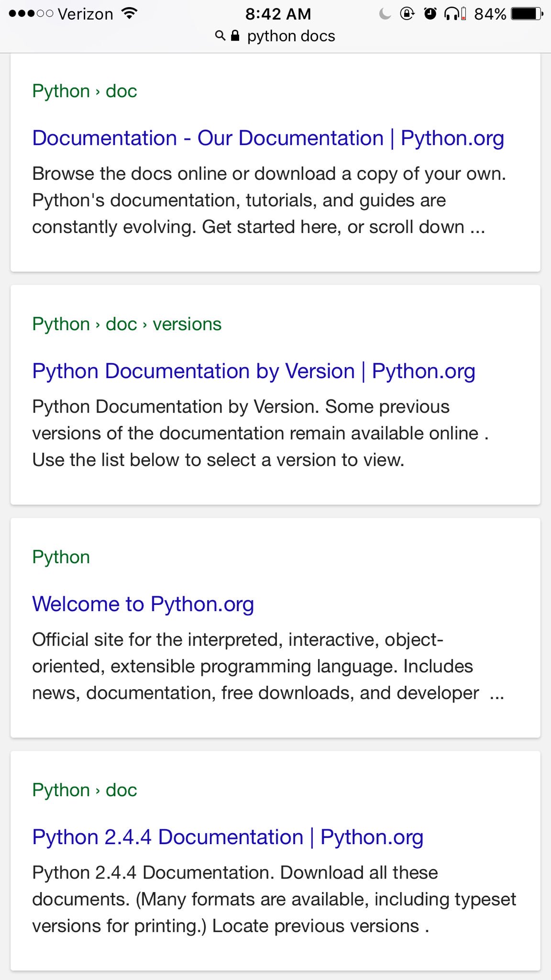Open the 'Welcome to Python.org' result
The width and height of the screenshot is (551, 980).
(x=143, y=604)
